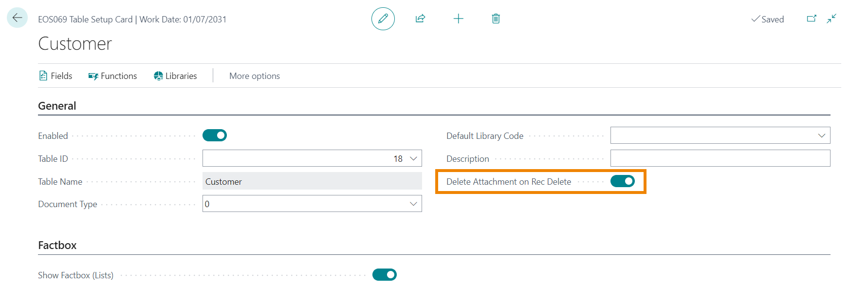Disable Delete Attachment on Rec Delete
This screenshot has width=868, height=308.
[622, 181]
